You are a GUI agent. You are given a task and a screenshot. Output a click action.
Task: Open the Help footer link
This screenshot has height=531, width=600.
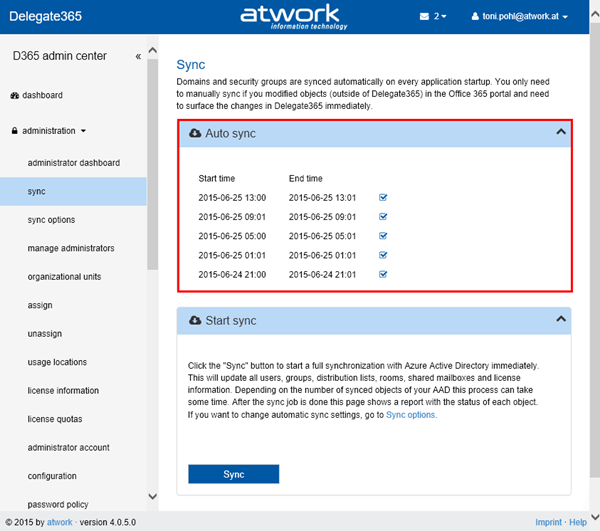[x=577, y=522]
